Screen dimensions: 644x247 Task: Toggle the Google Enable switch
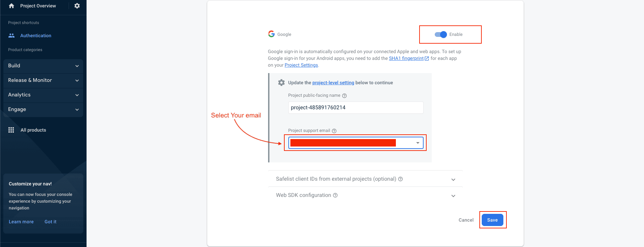pyautogui.click(x=441, y=35)
